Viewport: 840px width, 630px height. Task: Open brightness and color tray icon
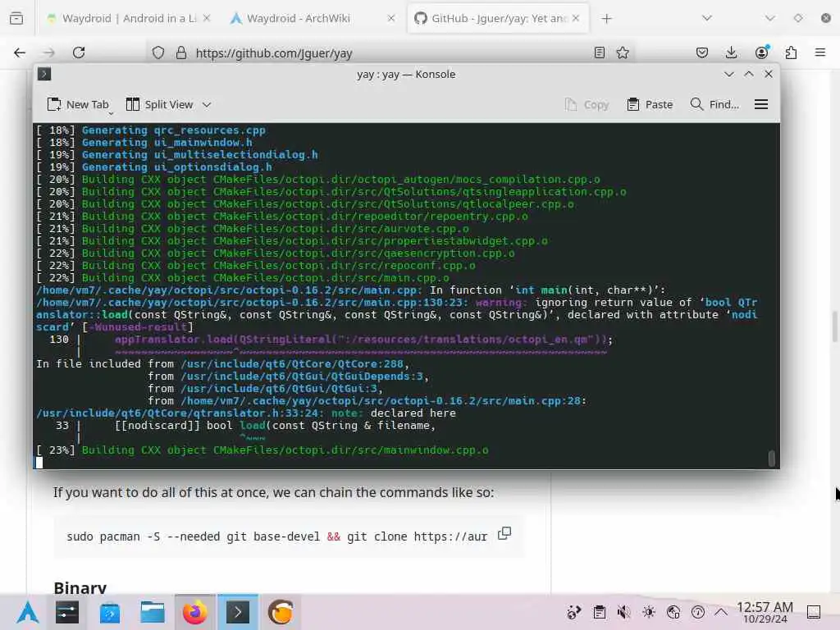tap(648, 612)
